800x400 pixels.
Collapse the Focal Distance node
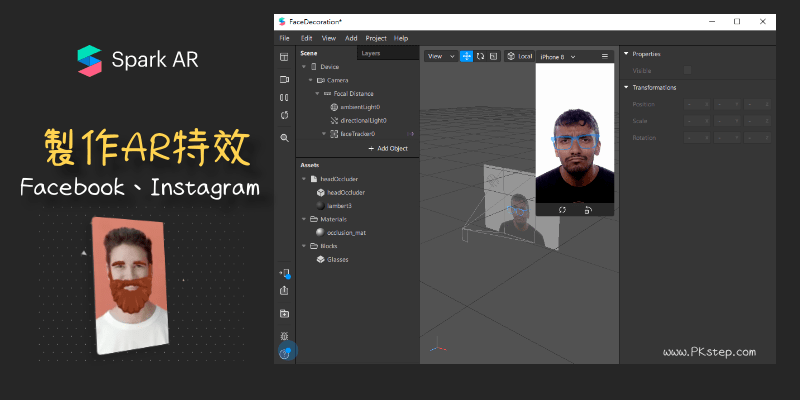317,93
